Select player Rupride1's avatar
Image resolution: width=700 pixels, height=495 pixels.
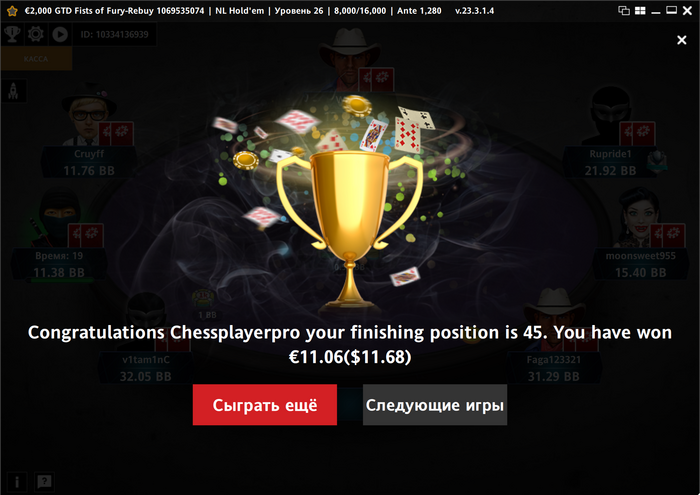click(x=610, y=115)
